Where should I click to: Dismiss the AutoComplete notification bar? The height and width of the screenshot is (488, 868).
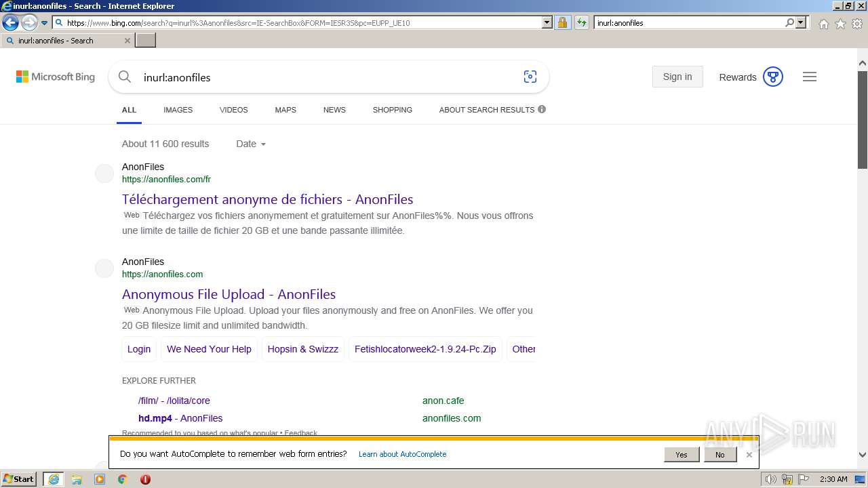coord(749,455)
